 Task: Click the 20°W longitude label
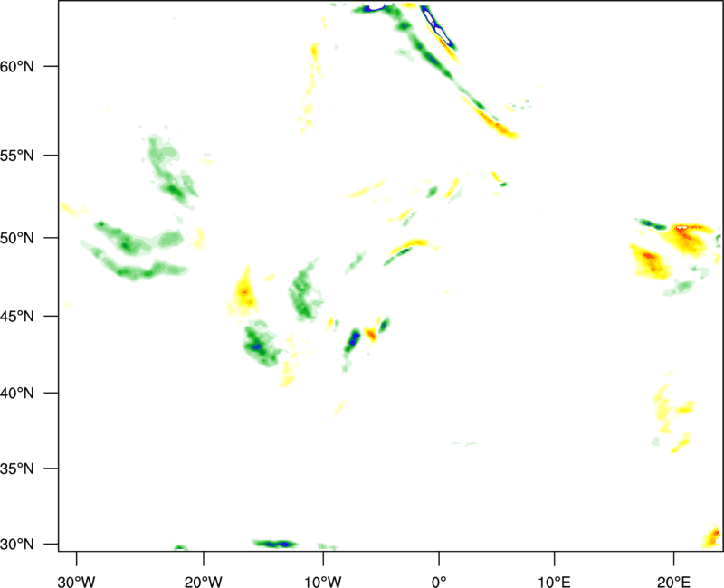click(204, 582)
